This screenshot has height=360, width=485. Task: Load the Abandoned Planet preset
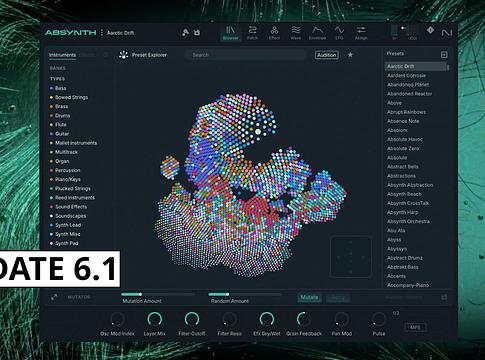click(408, 85)
